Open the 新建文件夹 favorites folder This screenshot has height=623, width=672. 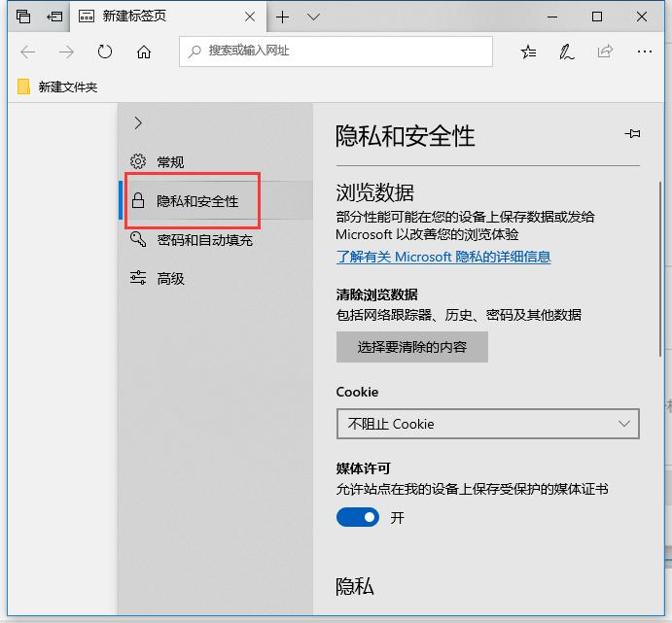pos(57,87)
